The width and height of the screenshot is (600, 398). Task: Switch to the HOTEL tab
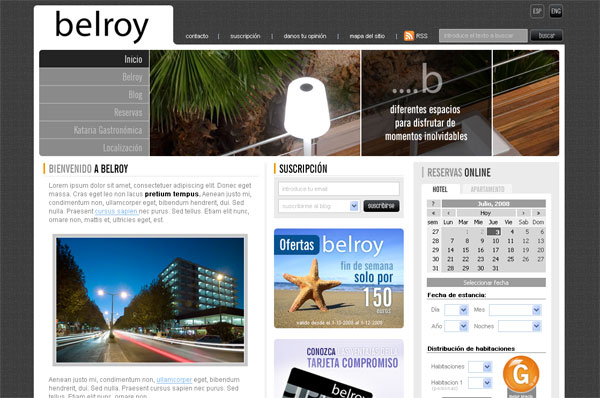(x=440, y=189)
